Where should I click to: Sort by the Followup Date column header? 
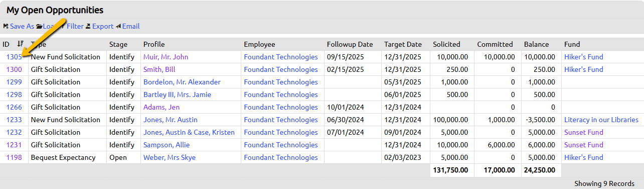[350, 44]
